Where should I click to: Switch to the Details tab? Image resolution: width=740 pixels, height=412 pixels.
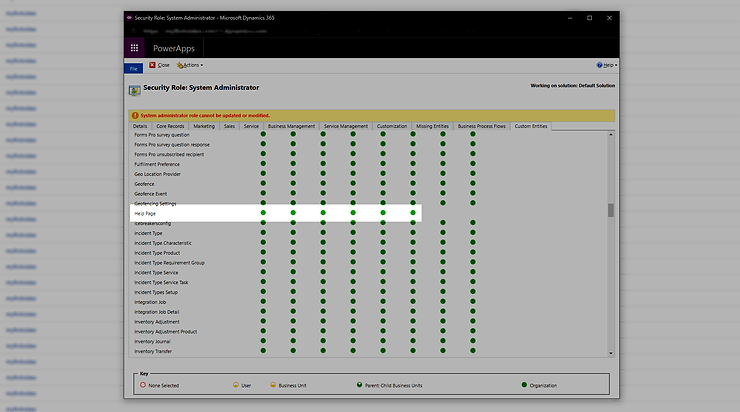(140, 126)
